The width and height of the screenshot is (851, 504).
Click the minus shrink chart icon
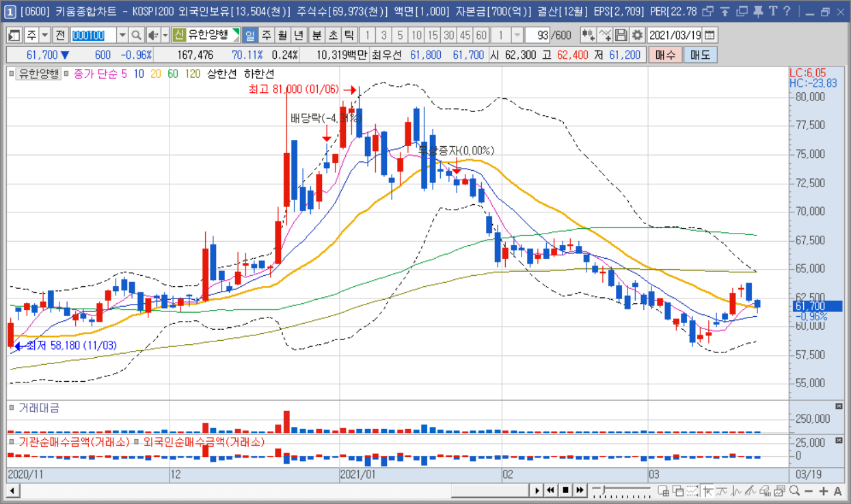809,490
